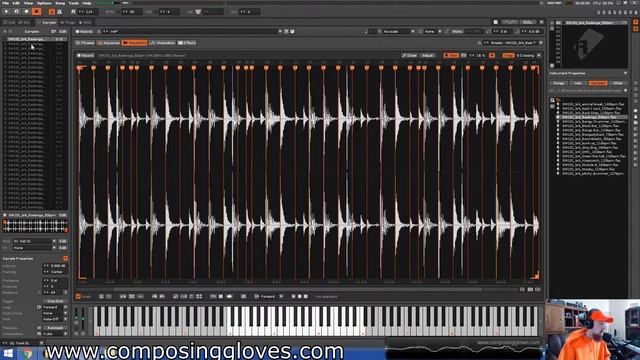
Task: Select the highlighted Samples browser category
Action: tap(598, 83)
